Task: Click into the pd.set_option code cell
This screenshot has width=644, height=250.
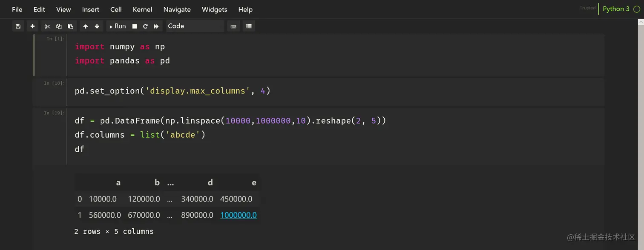Action: [335, 92]
